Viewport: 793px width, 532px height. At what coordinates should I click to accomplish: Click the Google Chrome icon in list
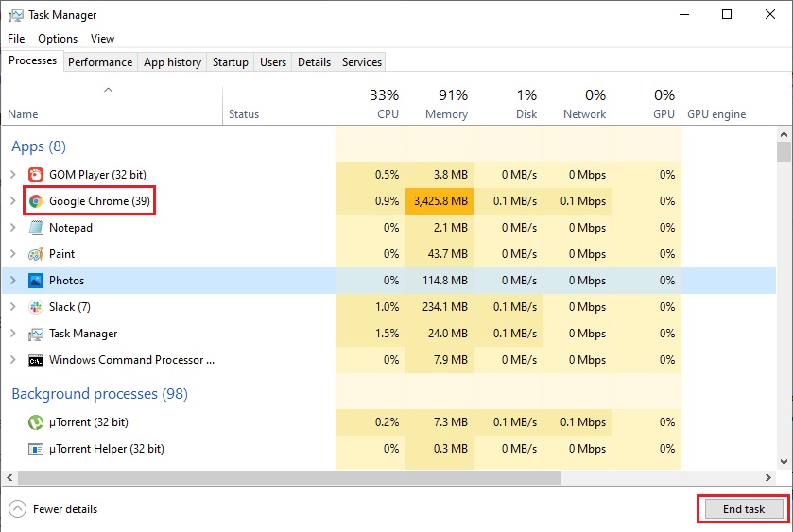pos(35,201)
